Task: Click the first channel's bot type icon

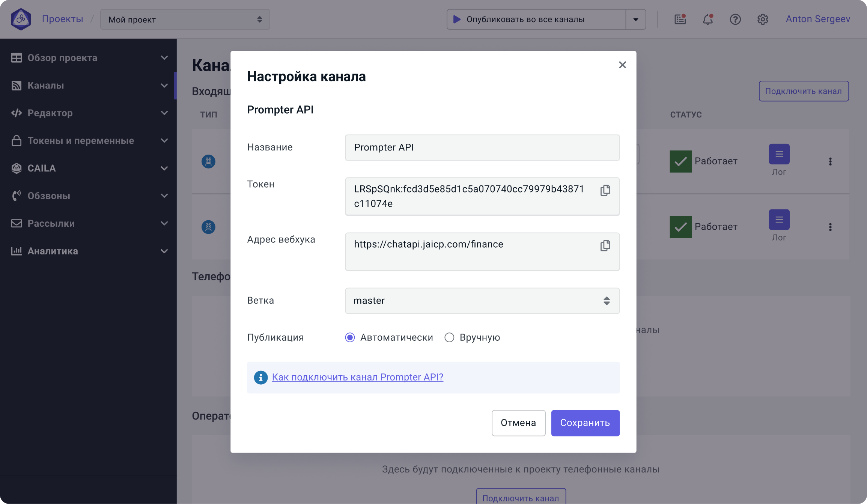Action: 208,161
